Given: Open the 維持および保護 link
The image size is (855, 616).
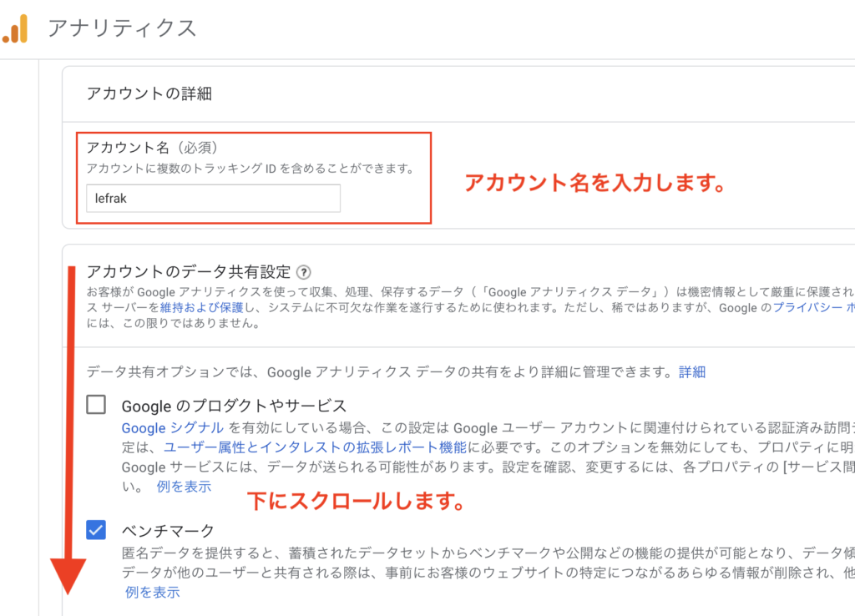Looking at the screenshot, I should 201,307.
